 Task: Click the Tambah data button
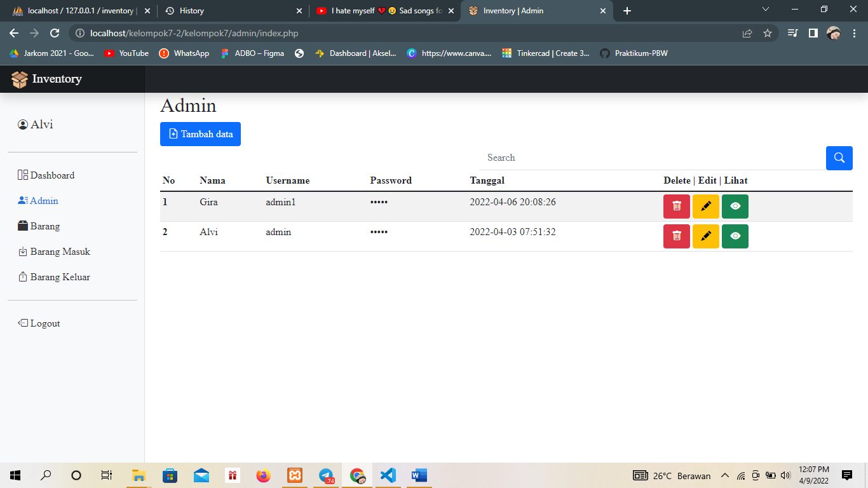200,133
